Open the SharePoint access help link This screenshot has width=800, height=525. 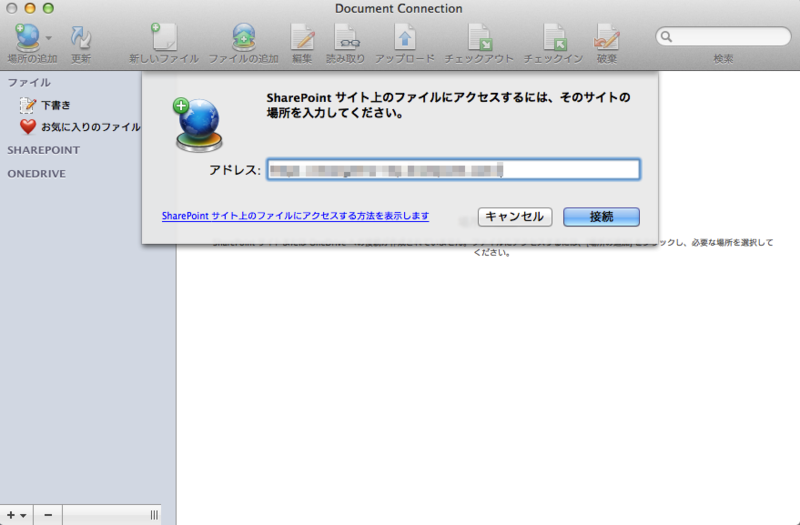pyautogui.click(x=295, y=216)
